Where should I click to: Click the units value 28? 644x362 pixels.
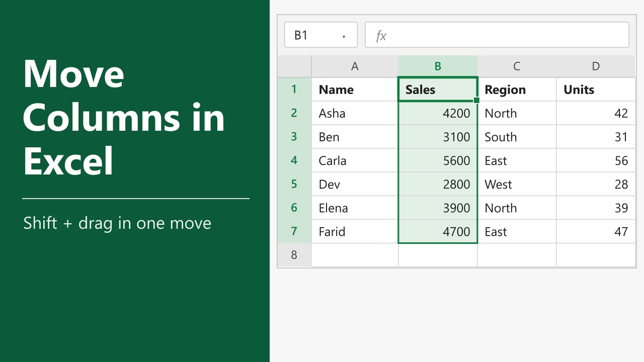coord(596,184)
